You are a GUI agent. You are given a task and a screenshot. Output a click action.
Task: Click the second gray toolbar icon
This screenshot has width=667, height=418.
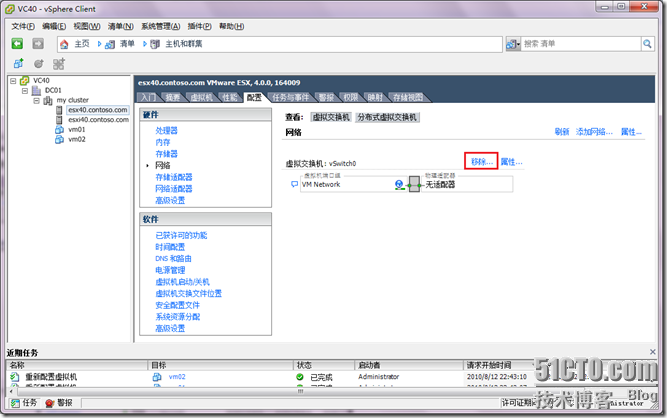(x=39, y=64)
